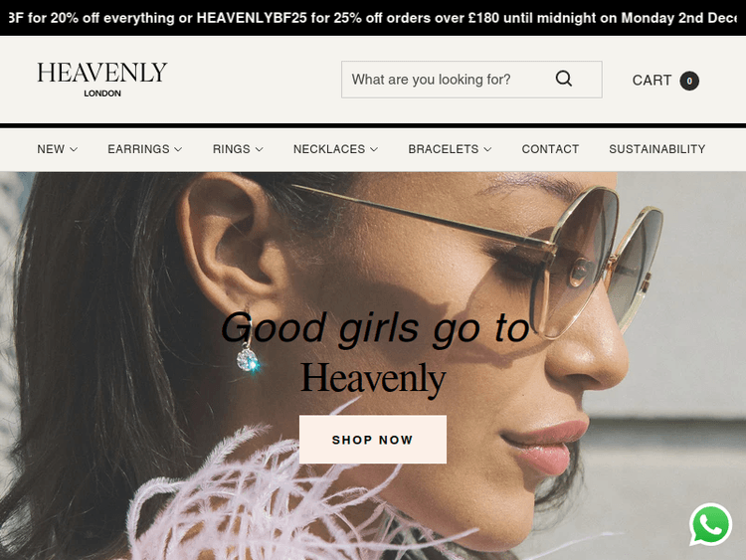Viewport: 746px width, 560px height.
Task: Click the discount code announcement banner
Action: [373, 18]
